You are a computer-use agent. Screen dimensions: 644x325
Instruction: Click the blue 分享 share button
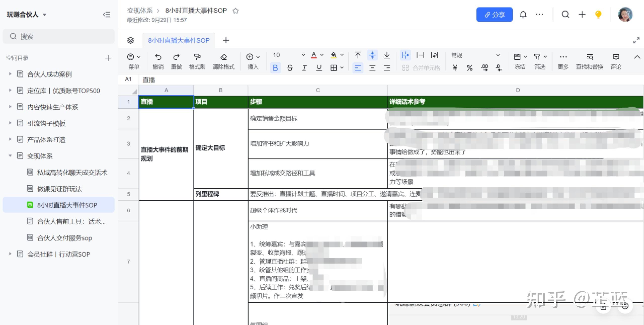coord(494,15)
